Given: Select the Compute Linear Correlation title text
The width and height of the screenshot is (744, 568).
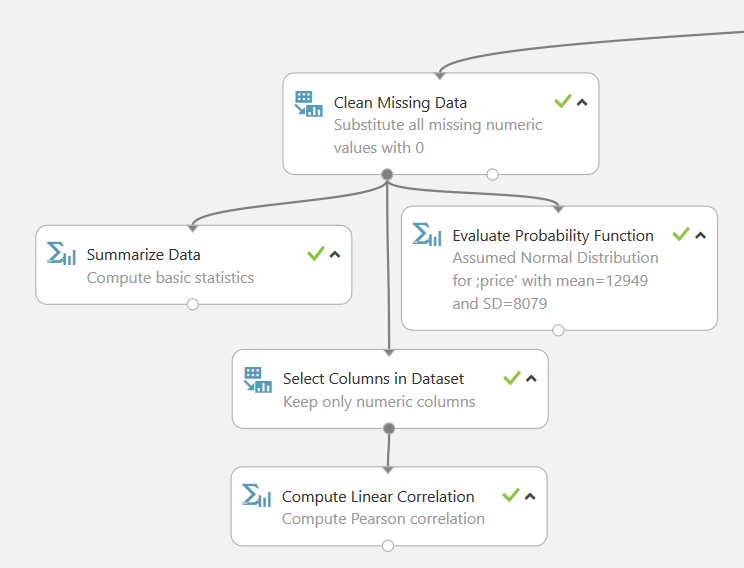Looking at the screenshot, I should [378, 497].
